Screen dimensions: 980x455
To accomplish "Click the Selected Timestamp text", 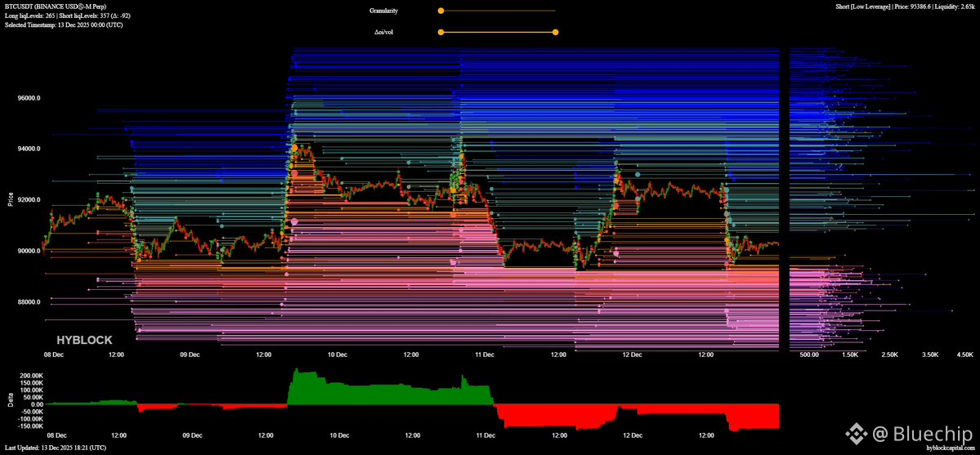I will coord(62,25).
